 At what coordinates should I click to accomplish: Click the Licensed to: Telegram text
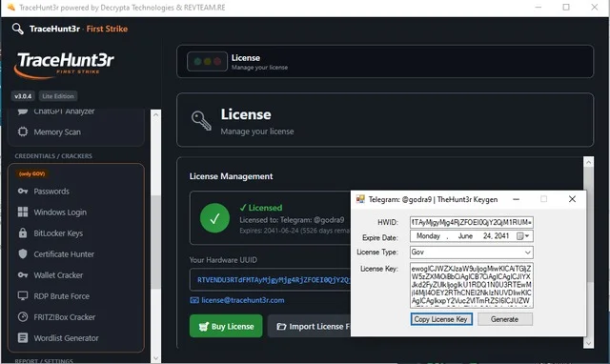click(292, 220)
